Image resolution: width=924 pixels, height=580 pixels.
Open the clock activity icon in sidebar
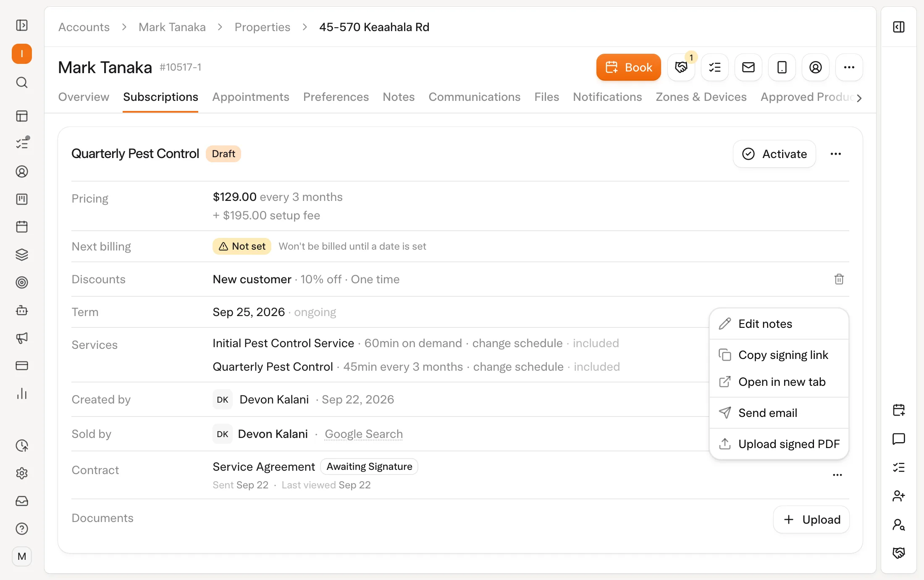22,446
